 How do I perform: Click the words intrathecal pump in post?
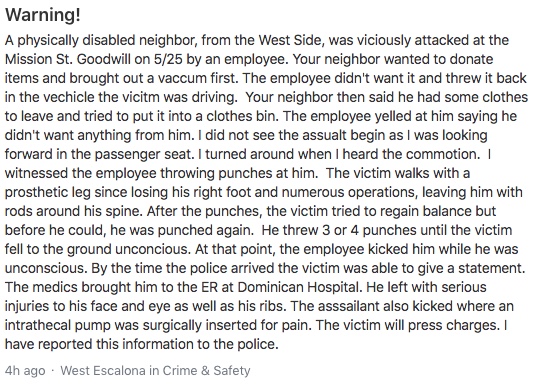point(58,325)
